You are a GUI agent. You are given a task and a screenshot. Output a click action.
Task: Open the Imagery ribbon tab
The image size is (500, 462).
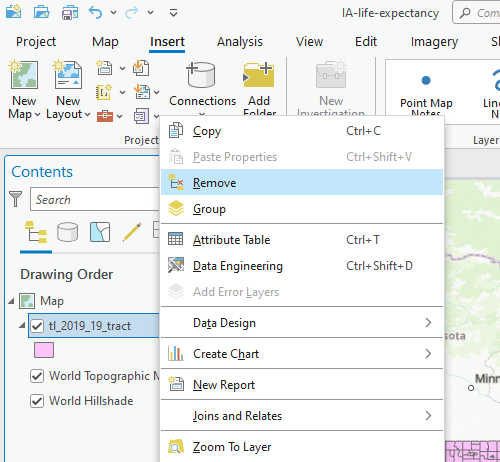click(x=434, y=42)
